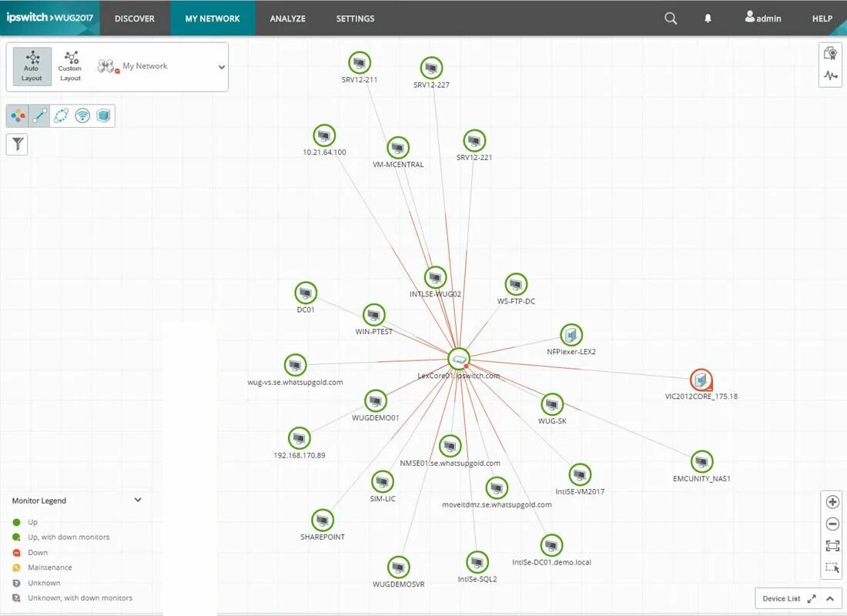Select the IntlSe-DC01.demo.local node
847x616 pixels.
[x=551, y=545]
